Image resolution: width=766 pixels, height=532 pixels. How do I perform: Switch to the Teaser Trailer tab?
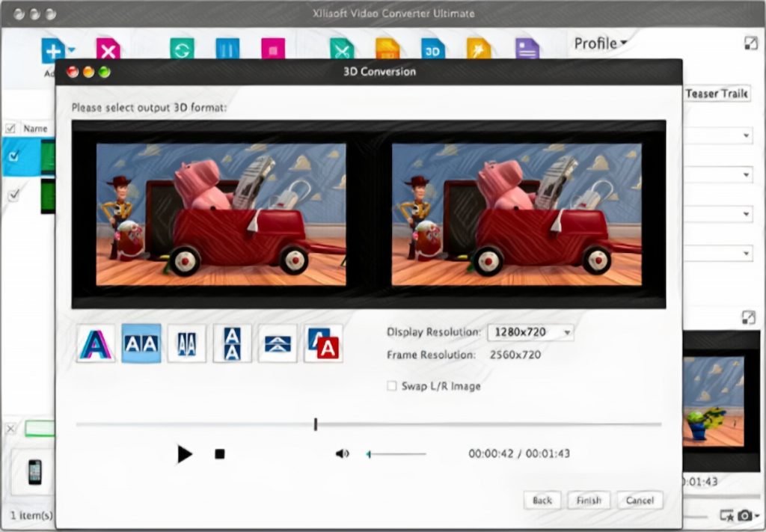click(717, 94)
